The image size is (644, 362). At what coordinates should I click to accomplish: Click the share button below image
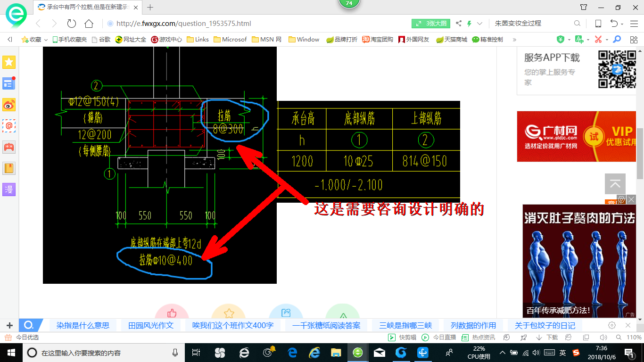click(x=286, y=312)
